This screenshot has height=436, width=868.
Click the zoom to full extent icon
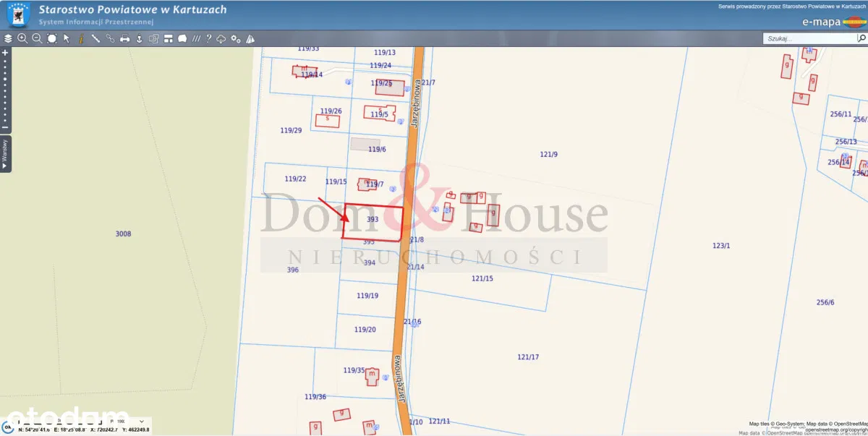point(51,38)
